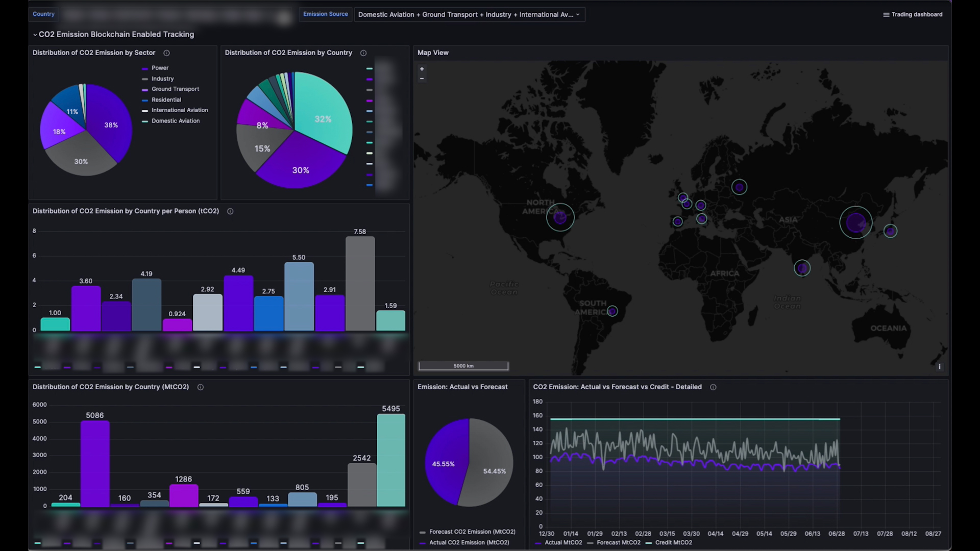
Task: Click the 32% slice of the country pie chart
Action: 323,119
